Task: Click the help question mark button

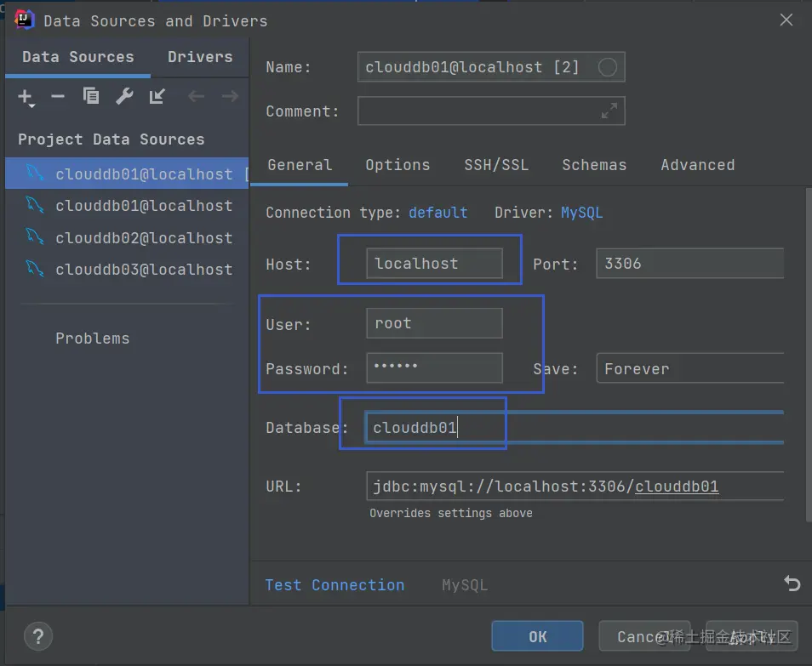Action: [x=38, y=636]
